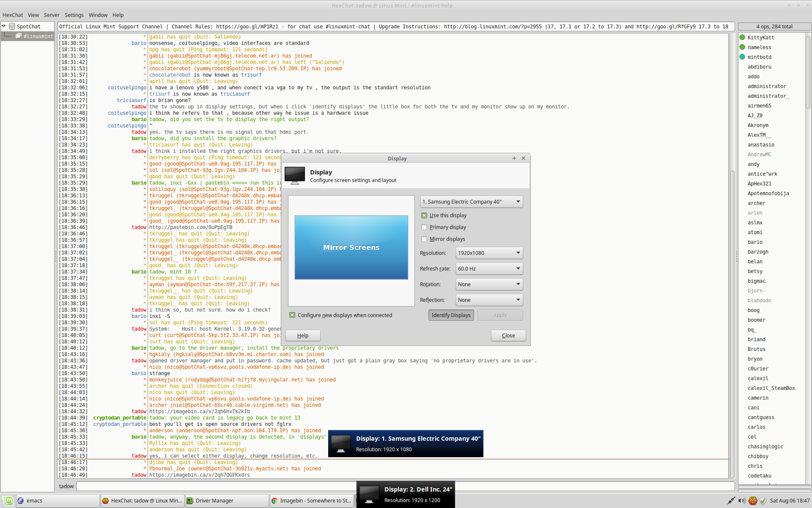Viewport: 812px width, 508px height.
Task: Click mintbotd's teal status dot
Action: (742, 57)
